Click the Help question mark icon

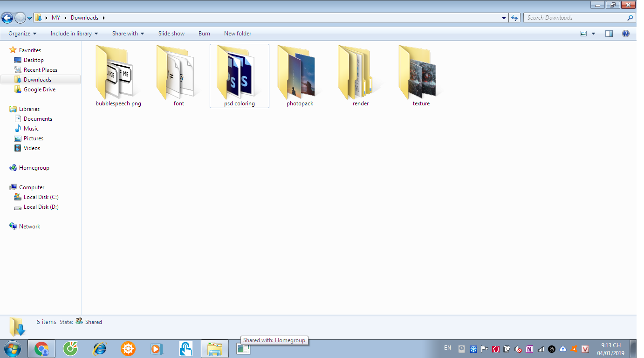coord(626,34)
